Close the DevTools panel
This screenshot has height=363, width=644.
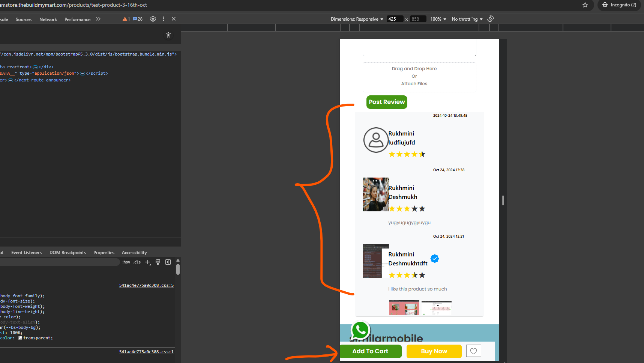[174, 19]
